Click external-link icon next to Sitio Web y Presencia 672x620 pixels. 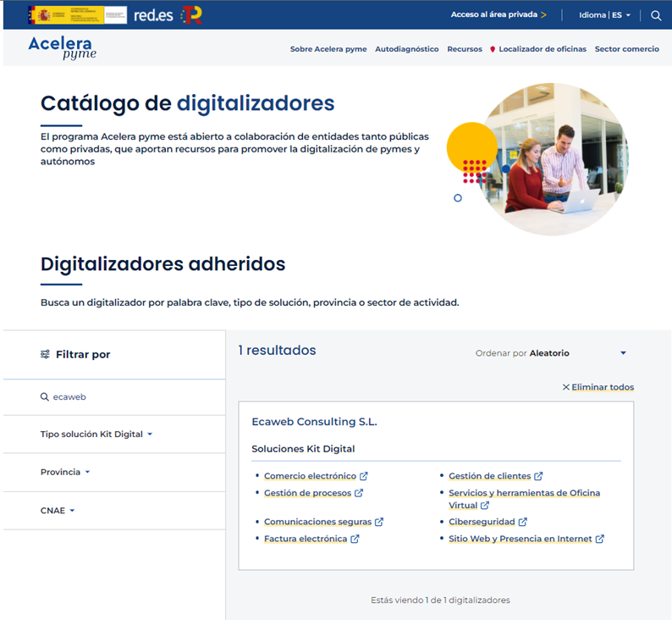(x=599, y=539)
